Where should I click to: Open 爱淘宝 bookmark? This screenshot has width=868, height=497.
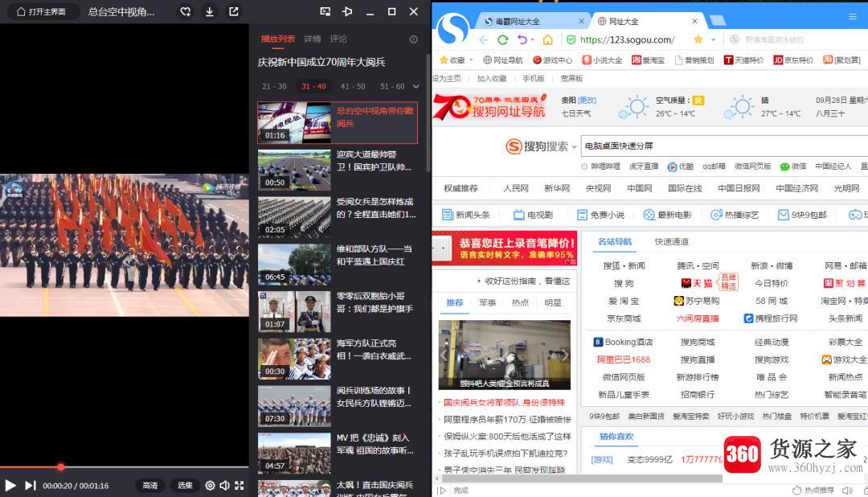[649, 60]
